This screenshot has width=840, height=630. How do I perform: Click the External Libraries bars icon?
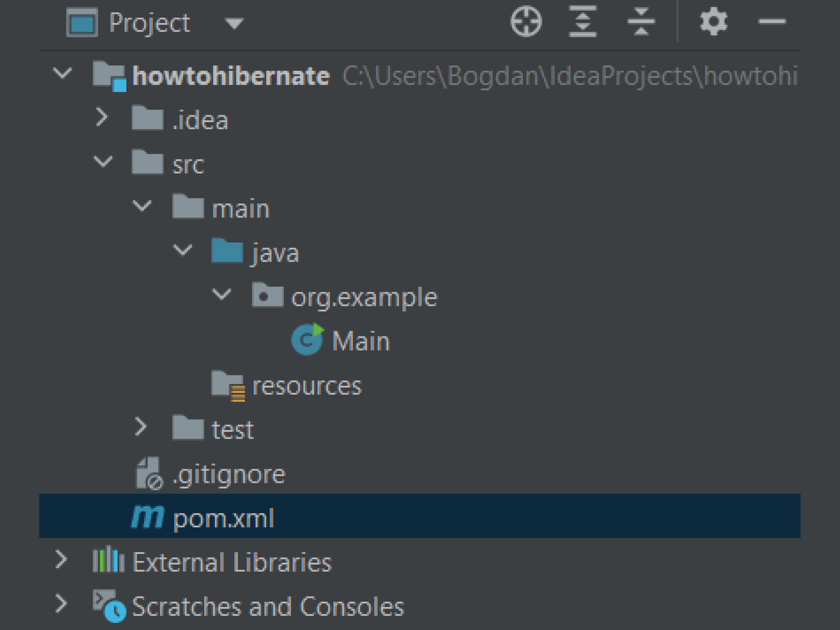(109, 560)
